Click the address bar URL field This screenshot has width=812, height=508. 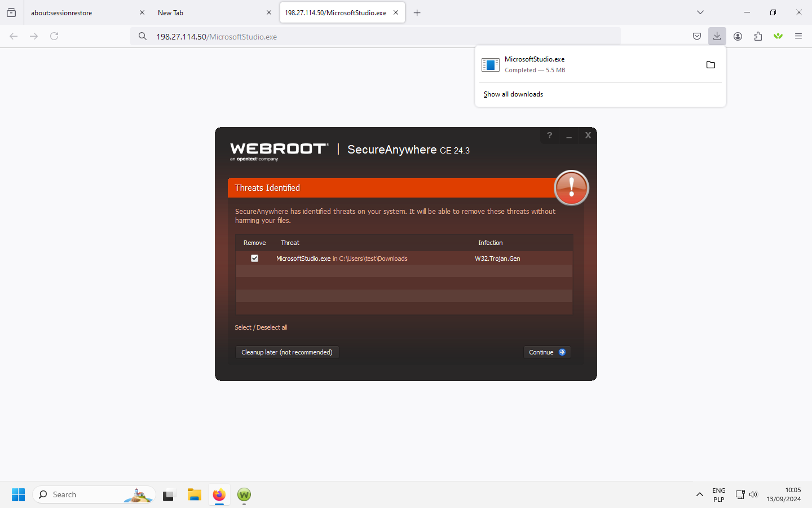click(x=376, y=36)
